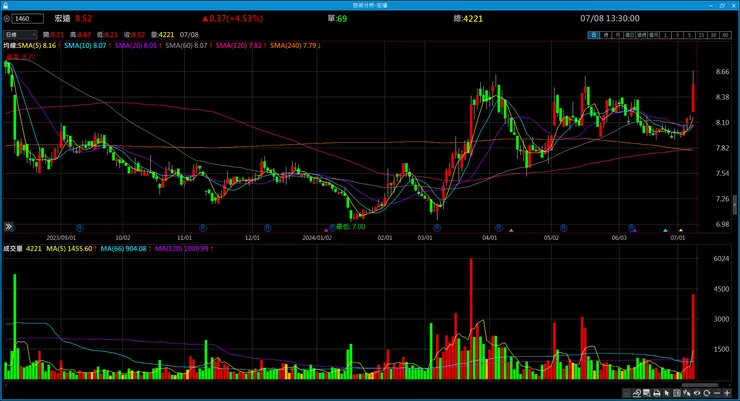The image size is (740, 401).
Task: Click the 單:69 single volume text
Action: [x=337, y=19]
